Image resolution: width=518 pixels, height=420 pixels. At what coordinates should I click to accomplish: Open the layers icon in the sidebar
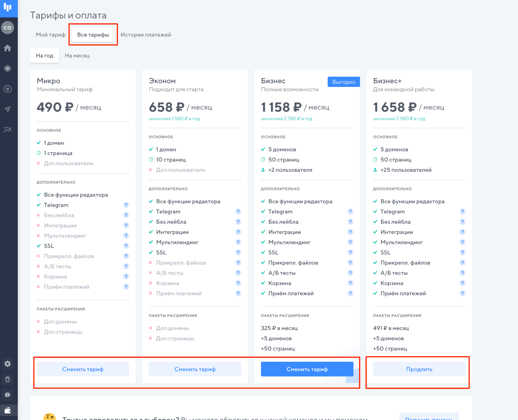point(8,68)
